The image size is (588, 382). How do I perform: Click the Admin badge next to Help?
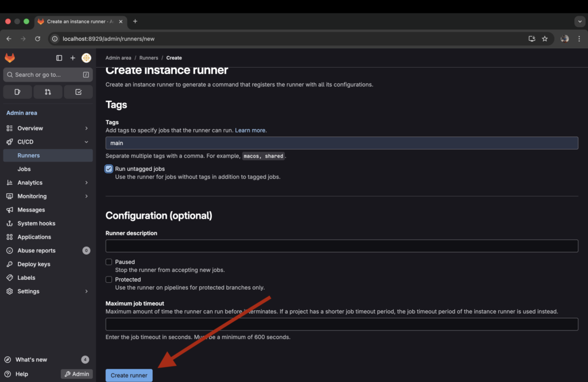pyautogui.click(x=76, y=373)
